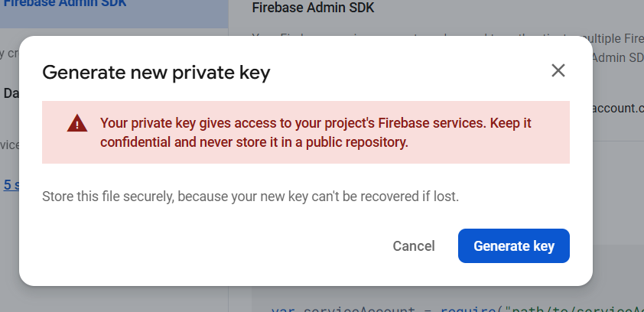Close the Generate new private key dialog

[558, 71]
